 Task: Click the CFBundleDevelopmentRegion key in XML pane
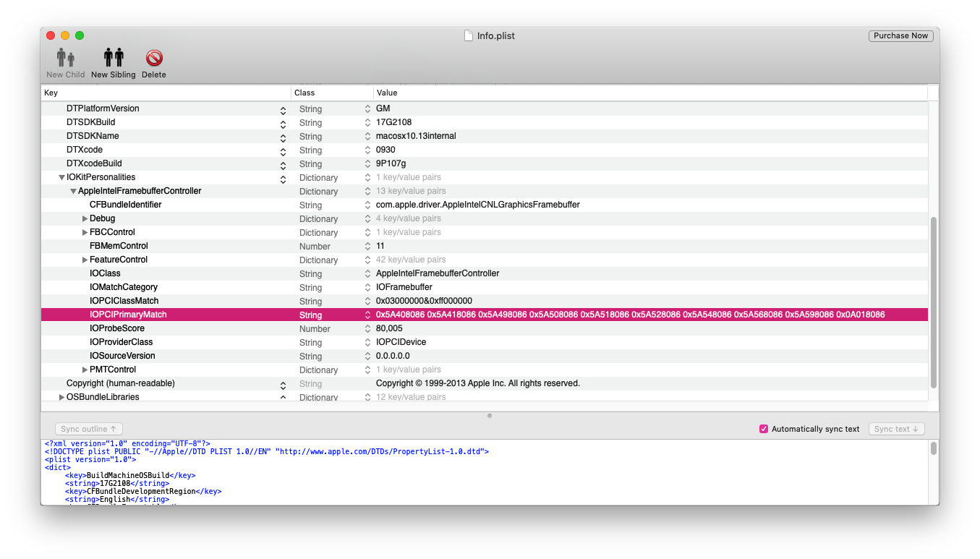[143, 491]
